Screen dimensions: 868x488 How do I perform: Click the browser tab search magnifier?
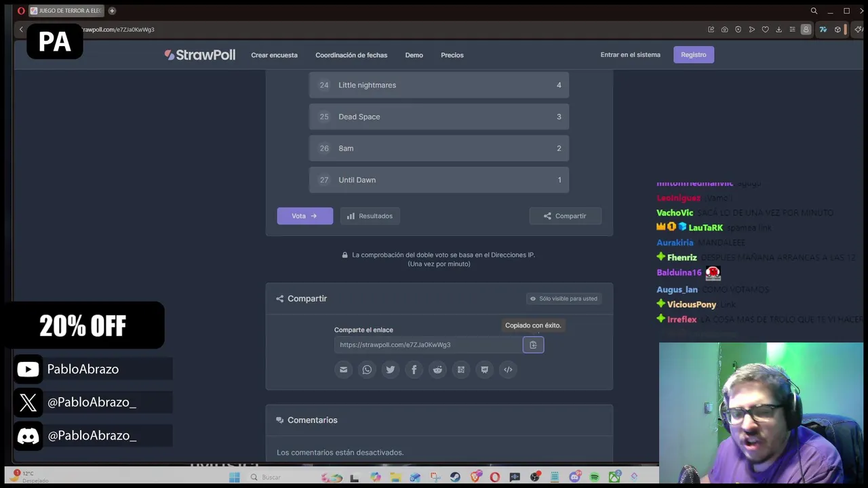[x=814, y=11]
